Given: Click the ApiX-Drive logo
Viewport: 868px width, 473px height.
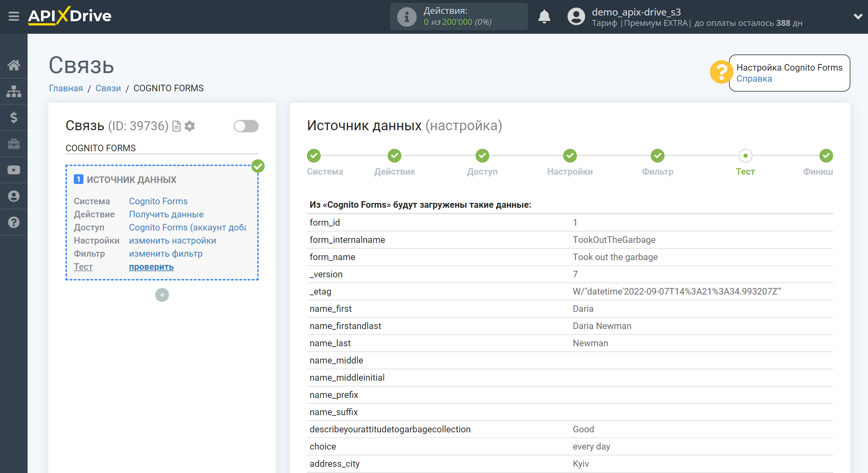Looking at the screenshot, I should click(x=70, y=16).
